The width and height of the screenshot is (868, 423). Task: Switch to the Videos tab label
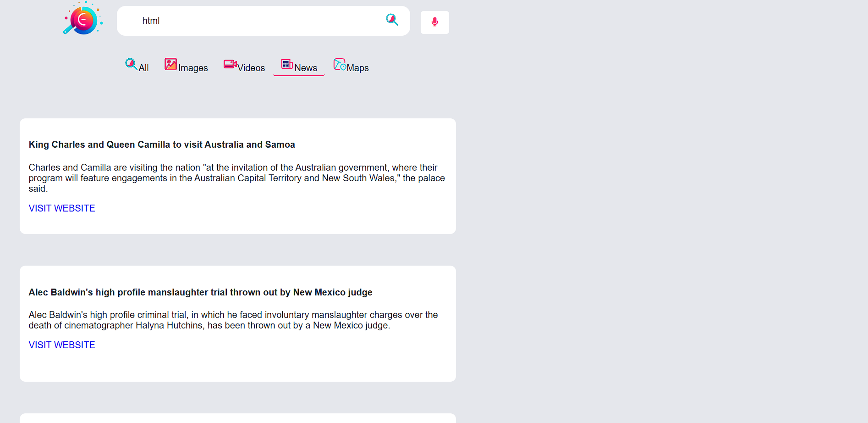(x=251, y=68)
